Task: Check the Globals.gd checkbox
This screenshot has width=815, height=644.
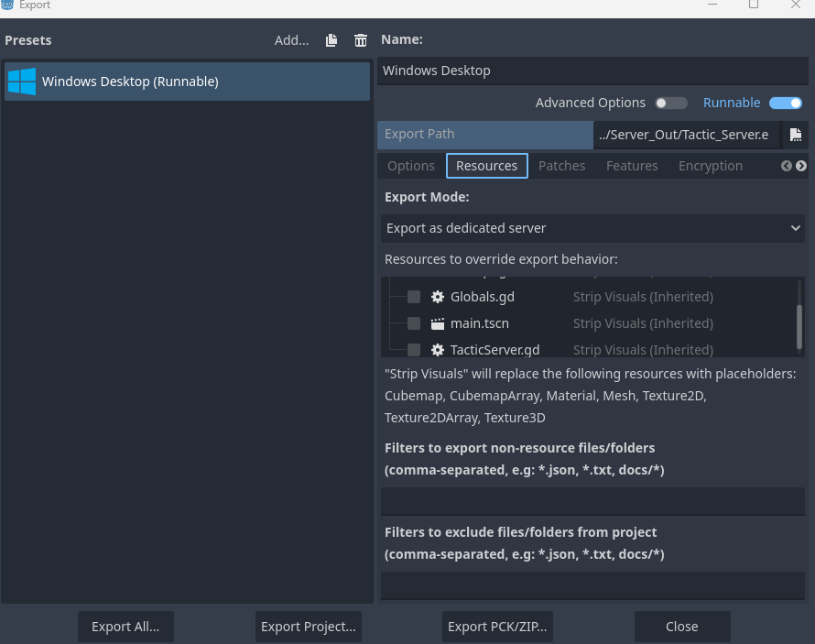Action: pyautogui.click(x=414, y=297)
